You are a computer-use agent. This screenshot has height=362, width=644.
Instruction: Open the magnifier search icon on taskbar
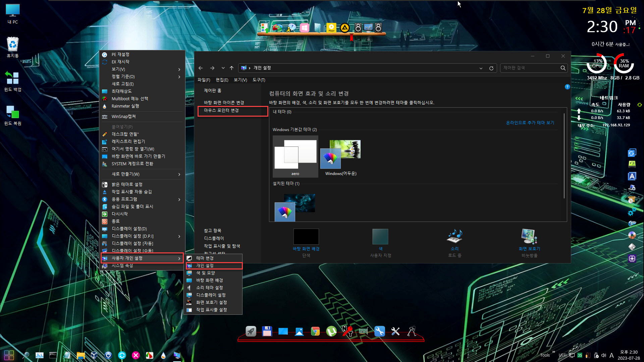point(25,355)
